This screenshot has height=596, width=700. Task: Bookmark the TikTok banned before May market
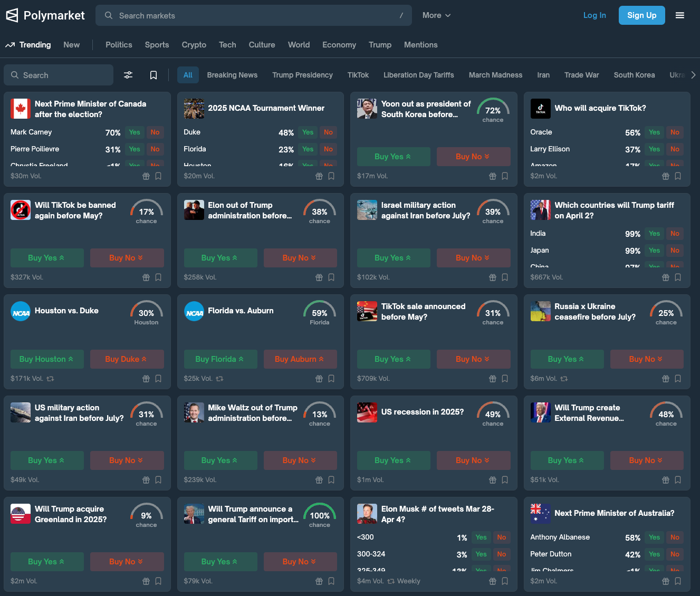(x=158, y=277)
